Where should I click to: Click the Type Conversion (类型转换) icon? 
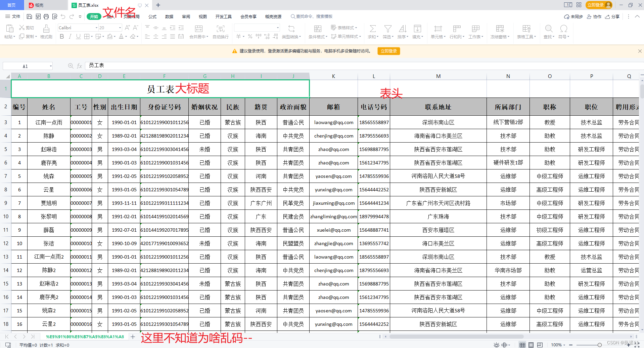(291, 29)
